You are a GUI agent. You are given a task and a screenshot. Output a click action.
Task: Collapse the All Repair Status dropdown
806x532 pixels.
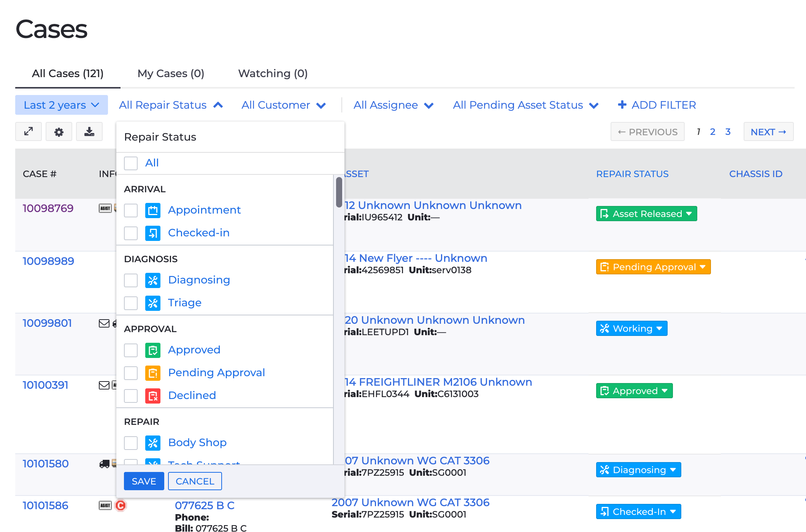click(171, 105)
